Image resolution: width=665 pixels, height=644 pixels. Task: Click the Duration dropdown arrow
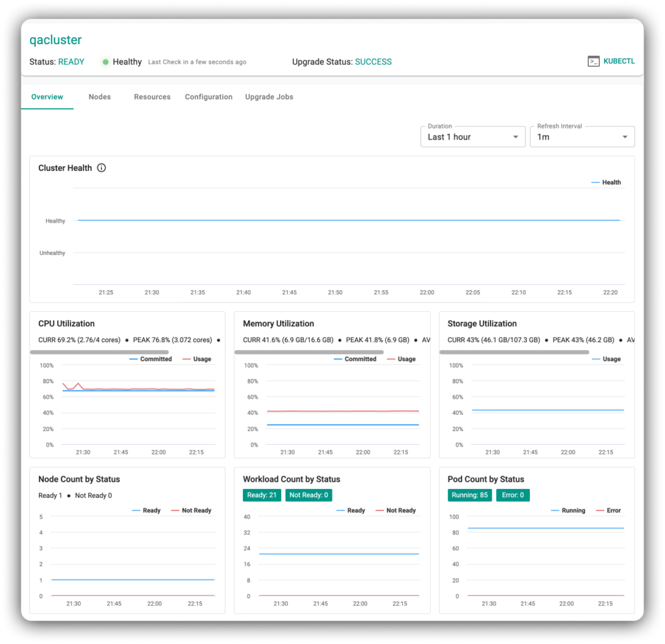coord(516,137)
